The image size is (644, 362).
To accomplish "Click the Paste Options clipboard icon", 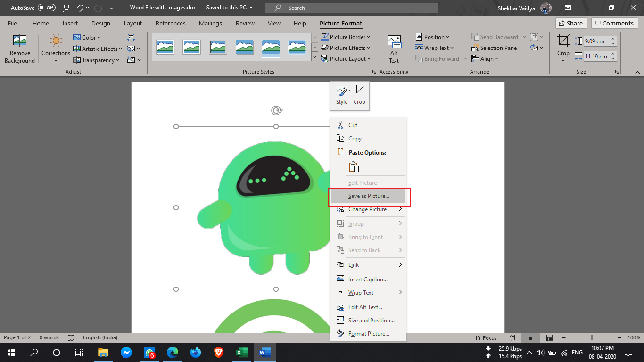I will click(x=354, y=167).
